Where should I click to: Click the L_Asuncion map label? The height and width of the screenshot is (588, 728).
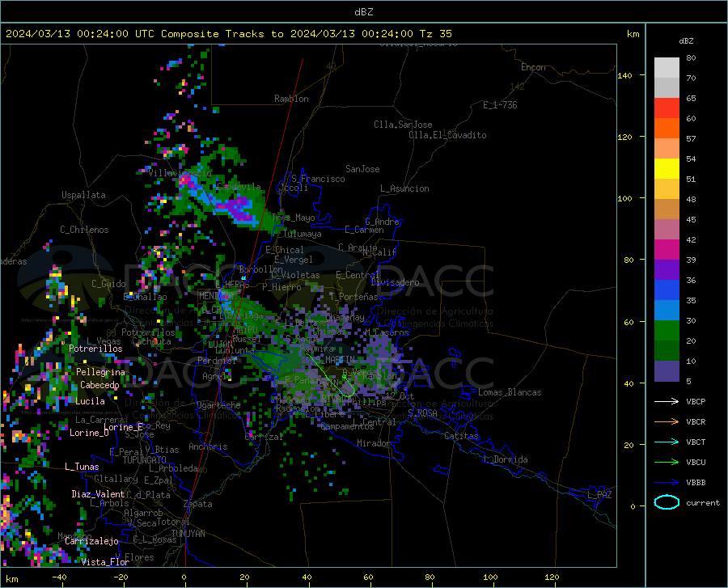pyautogui.click(x=405, y=188)
